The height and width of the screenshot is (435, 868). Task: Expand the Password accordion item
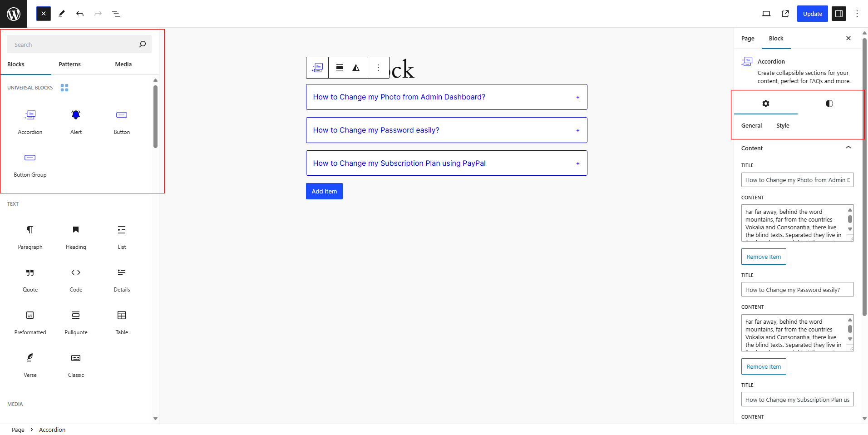(x=446, y=130)
